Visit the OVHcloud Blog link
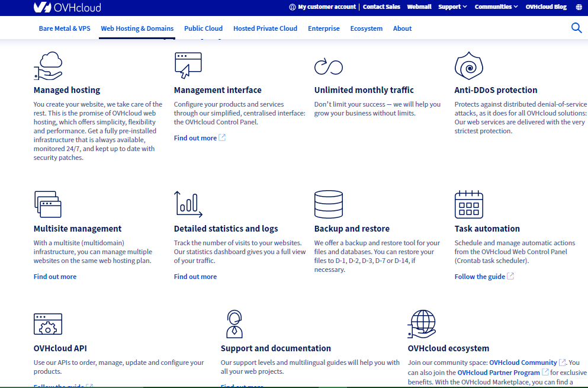Viewport: 588px width, 388px height. tap(546, 7)
